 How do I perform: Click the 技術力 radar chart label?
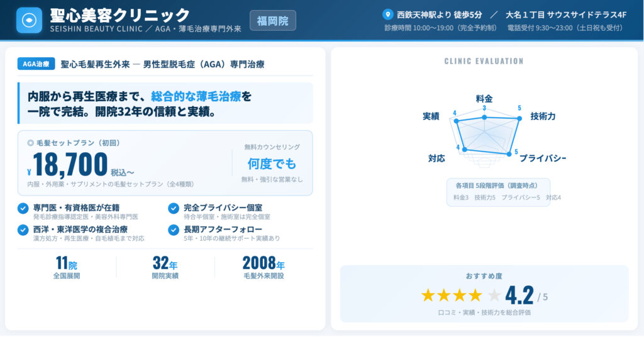pos(542,116)
